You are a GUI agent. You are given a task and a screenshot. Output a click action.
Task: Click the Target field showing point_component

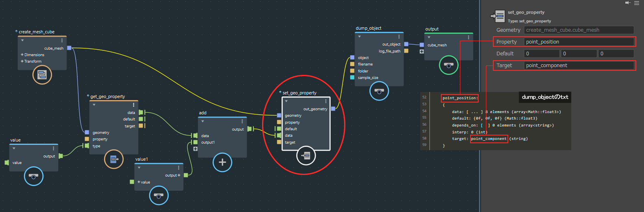click(x=579, y=66)
